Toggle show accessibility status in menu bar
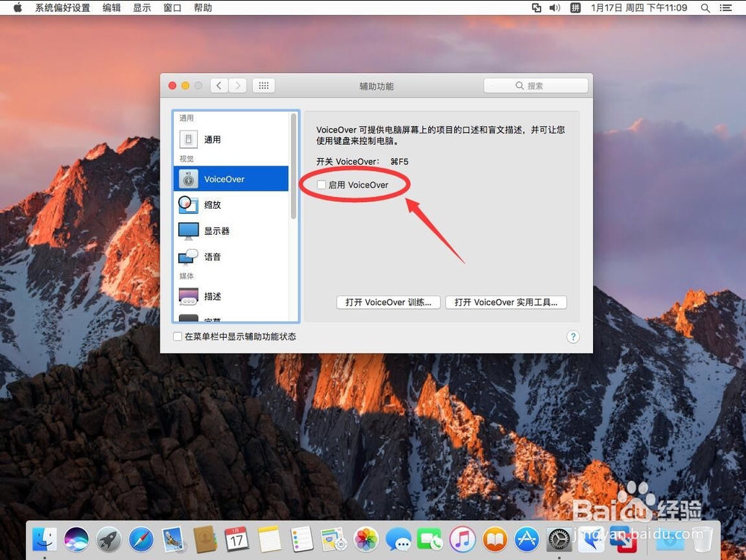Viewport: 746px width, 560px height. 178,336
